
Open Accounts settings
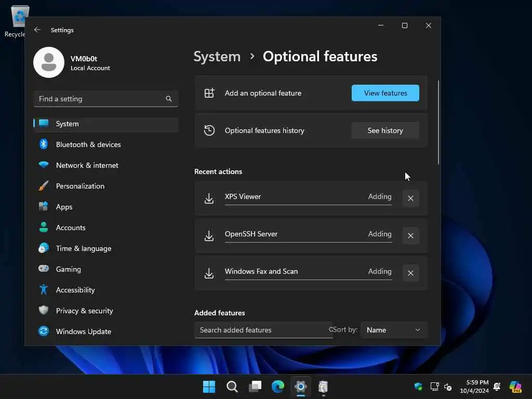tap(106, 228)
